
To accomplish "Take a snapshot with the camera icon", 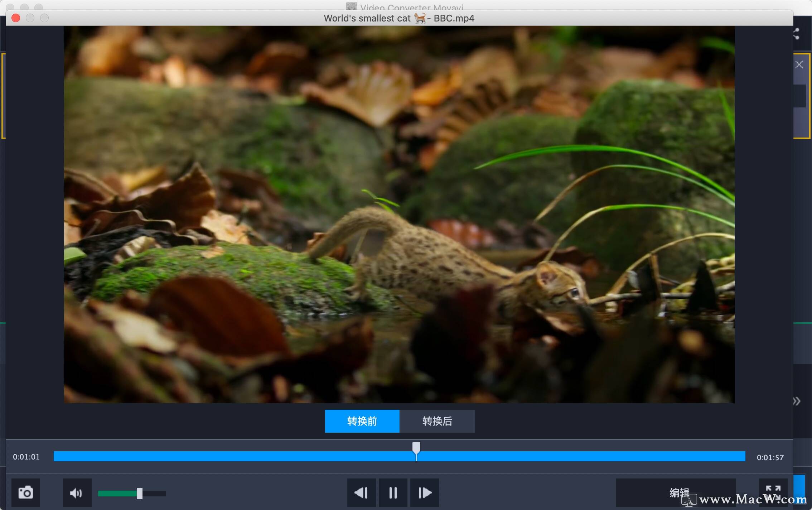I will pos(25,493).
